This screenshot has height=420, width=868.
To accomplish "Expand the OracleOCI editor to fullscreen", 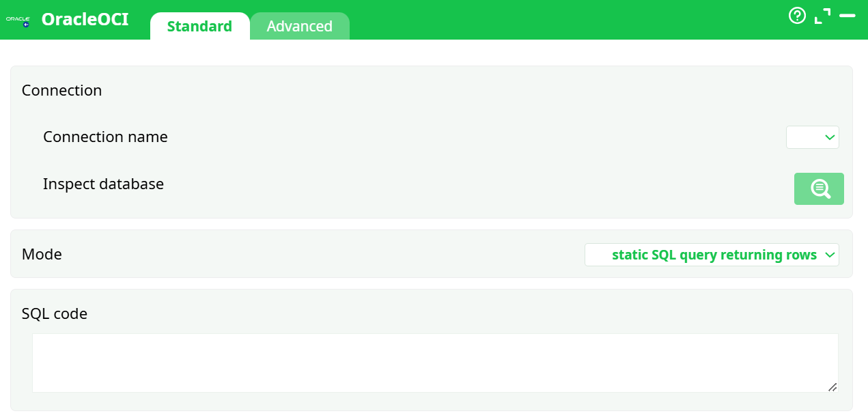I will pyautogui.click(x=822, y=15).
